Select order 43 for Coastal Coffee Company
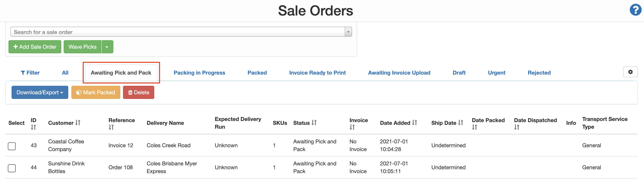Screen dimensions: 644x182 coord(12,146)
